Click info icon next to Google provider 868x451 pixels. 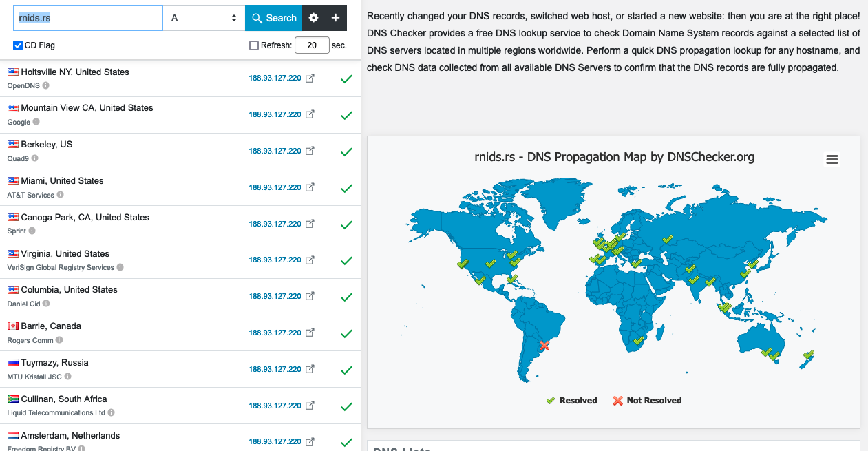pyautogui.click(x=36, y=122)
